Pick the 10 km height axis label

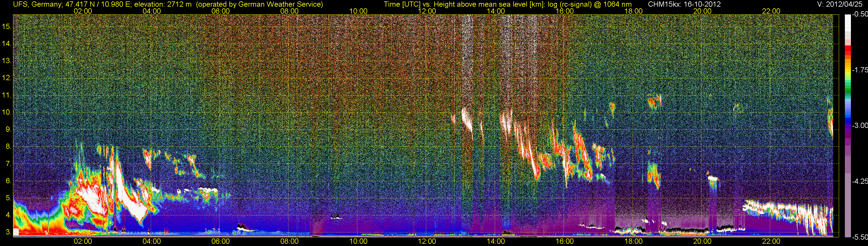coord(7,113)
